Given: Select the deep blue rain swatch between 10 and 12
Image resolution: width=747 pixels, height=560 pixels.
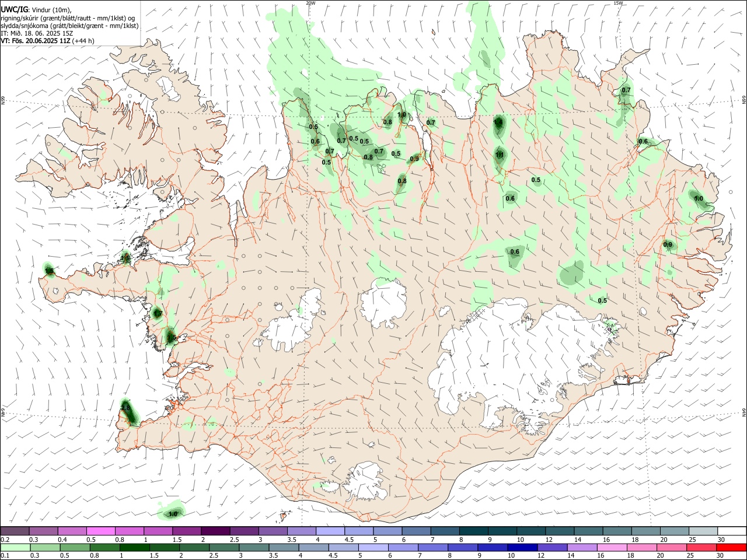Looking at the screenshot, I should 522,548.
